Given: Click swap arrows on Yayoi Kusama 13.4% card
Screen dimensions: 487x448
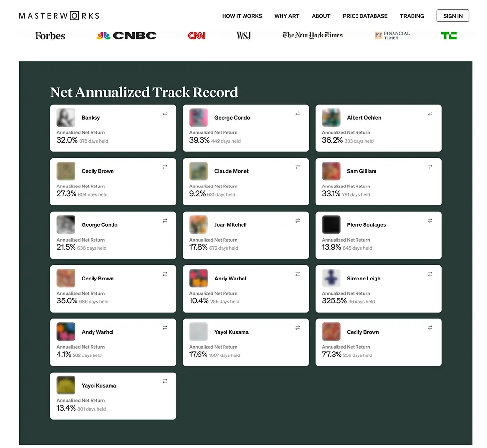Looking at the screenshot, I should click(165, 381).
